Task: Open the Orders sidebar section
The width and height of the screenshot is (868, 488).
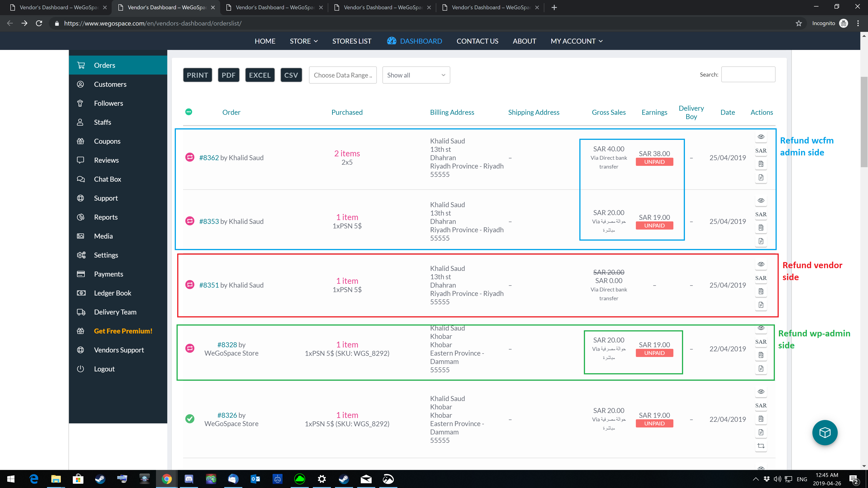Action: [x=118, y=65]
